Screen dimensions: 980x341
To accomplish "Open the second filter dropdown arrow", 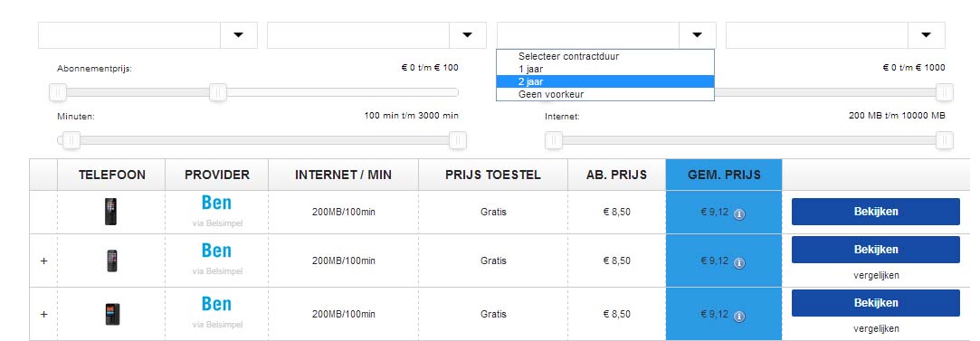I will 467,35.
